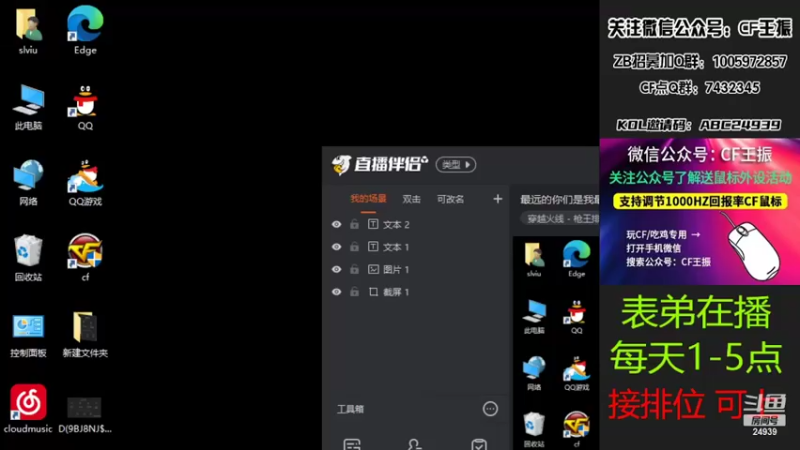800x450 pixels.
Task: Launch the QQ游戏 shortcut on the desktop
Action: [x=85, y=183]
